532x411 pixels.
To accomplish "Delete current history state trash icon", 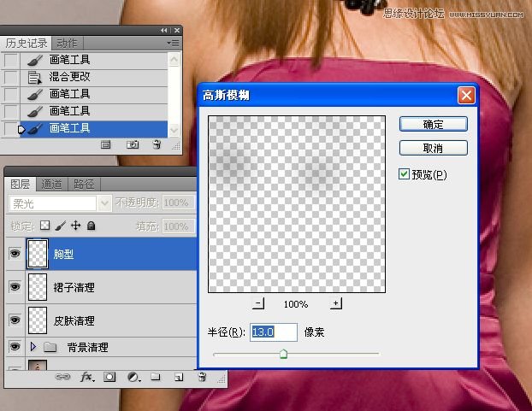I will pos(157,144).
